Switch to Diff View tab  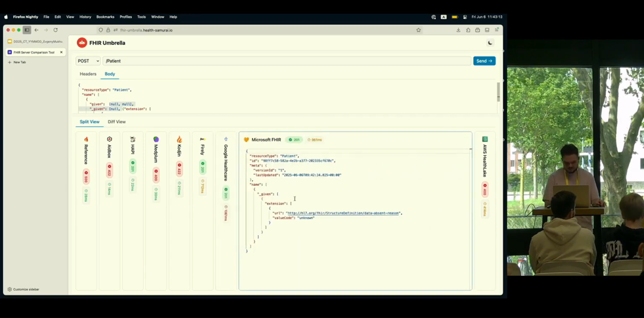coord(117,122)
